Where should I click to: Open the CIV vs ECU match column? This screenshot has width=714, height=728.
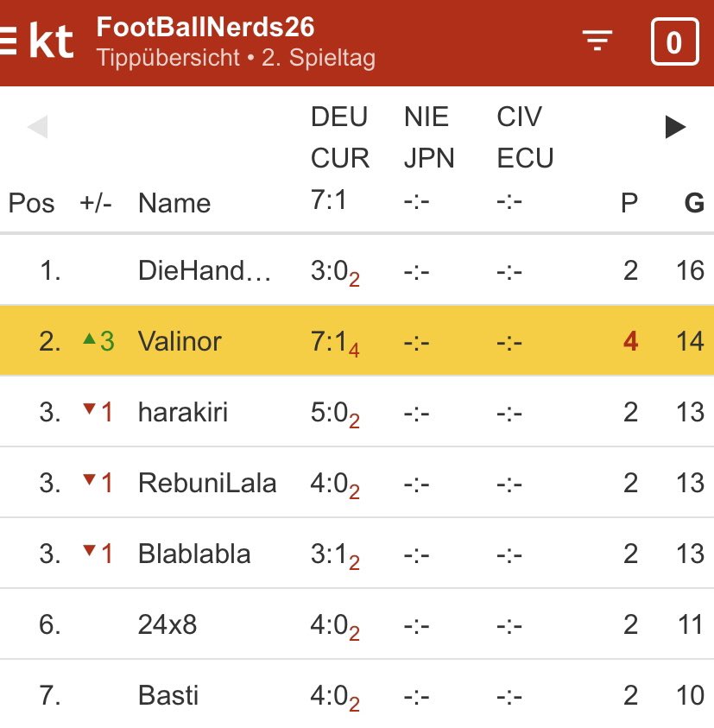pos(525,137)
